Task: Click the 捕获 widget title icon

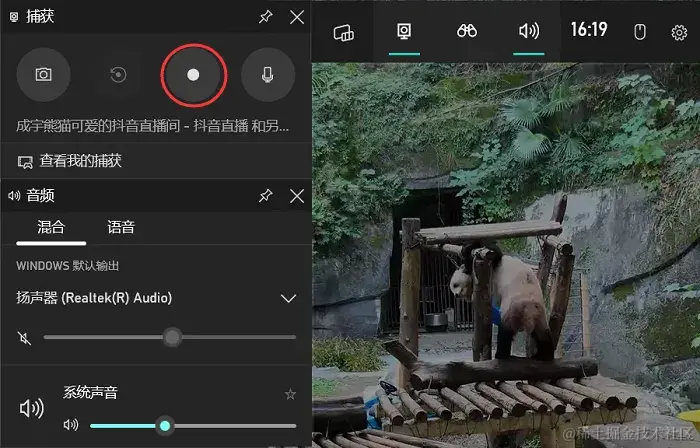Action: tap(14, 17)
